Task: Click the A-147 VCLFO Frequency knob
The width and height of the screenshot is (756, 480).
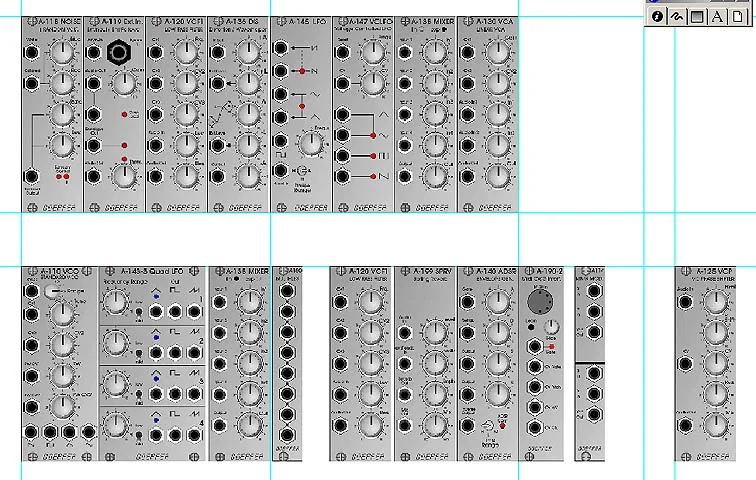Action: (x=373, y=53)
